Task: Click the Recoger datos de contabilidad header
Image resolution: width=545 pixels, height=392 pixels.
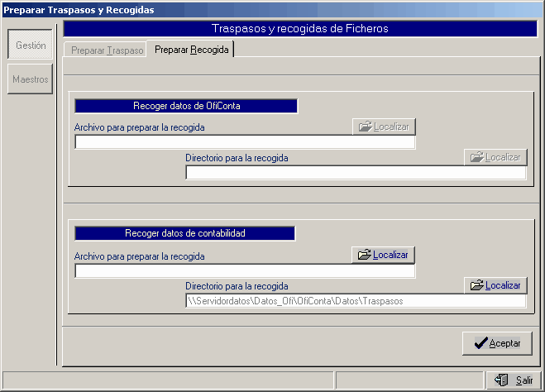Action: 185,233
